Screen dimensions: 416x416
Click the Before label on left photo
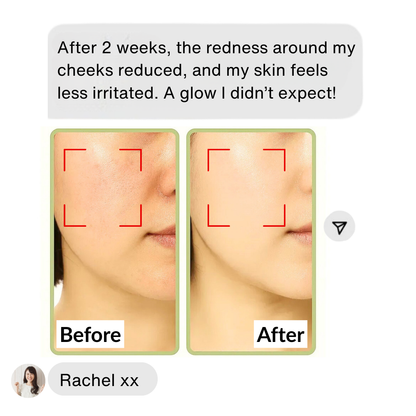[90, 334]
